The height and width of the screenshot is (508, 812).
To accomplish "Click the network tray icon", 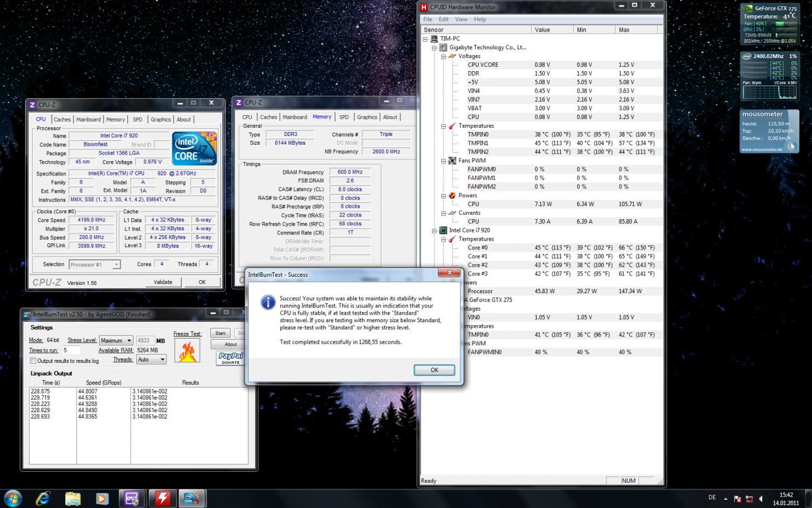I will pos(749,499).
